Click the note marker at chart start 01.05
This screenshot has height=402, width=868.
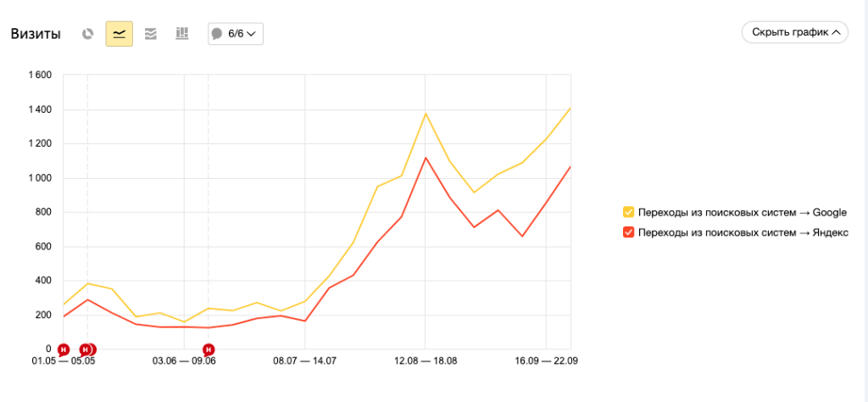[63, 349]
